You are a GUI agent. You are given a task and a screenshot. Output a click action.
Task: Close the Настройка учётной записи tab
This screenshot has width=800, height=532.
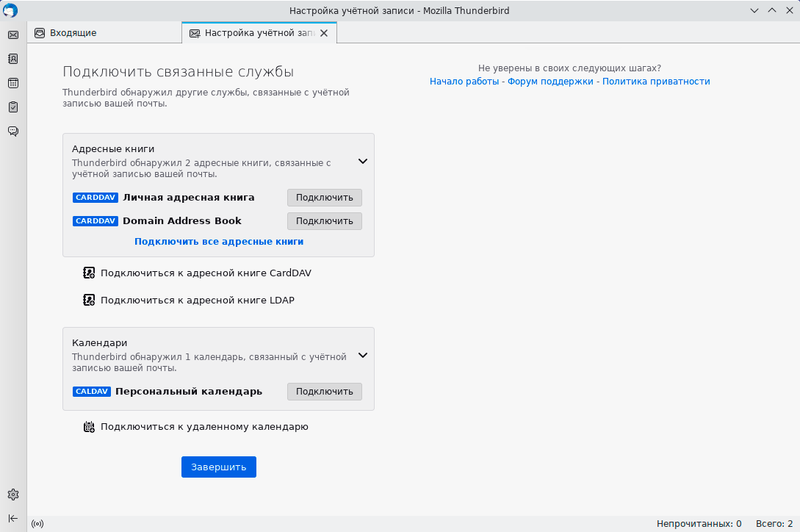(324, 32)
